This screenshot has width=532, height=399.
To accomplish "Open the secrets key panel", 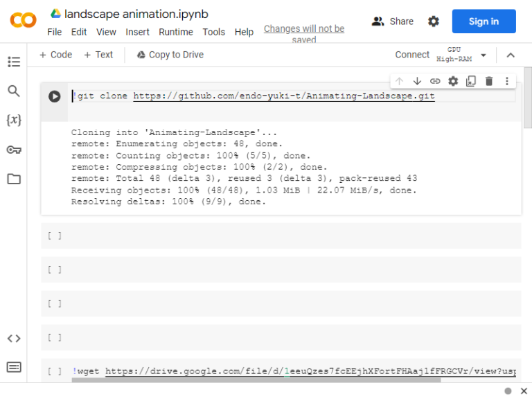I will click(x=14, y=150).
